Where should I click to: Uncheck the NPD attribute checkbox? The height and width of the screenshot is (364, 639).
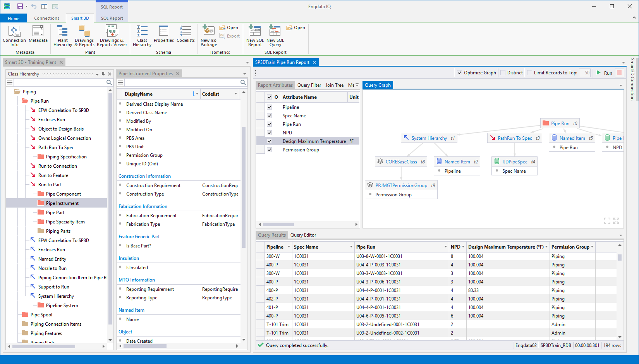tap(269, 133)
